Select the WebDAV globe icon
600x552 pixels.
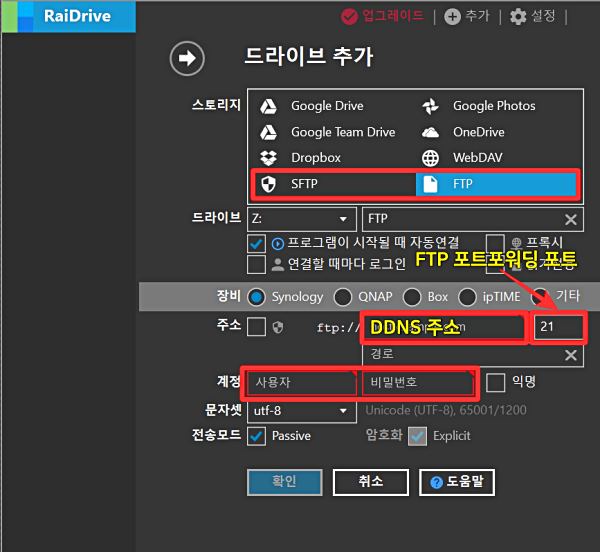pyautogui.click(x=430, y=158)
